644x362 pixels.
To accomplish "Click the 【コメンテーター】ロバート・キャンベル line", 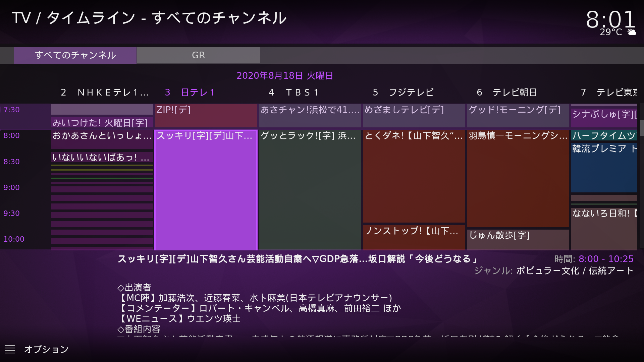I will (259, 308).
